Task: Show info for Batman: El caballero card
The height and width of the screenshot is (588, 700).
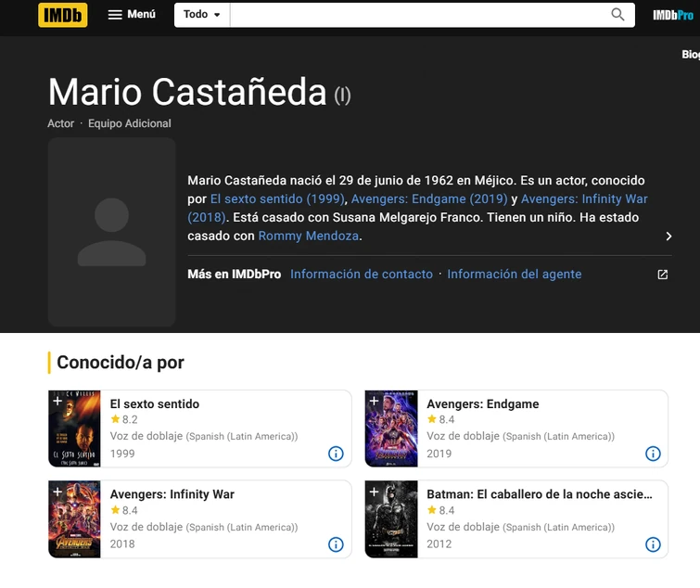Action: click(653, 544)
